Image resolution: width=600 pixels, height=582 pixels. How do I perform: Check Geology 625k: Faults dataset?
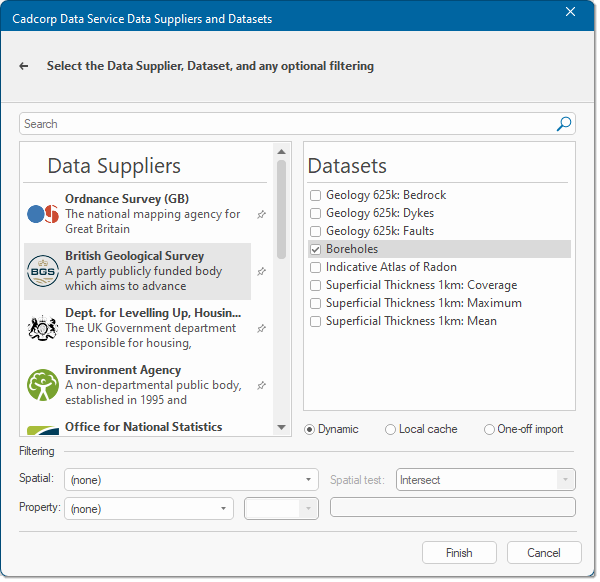315,231
